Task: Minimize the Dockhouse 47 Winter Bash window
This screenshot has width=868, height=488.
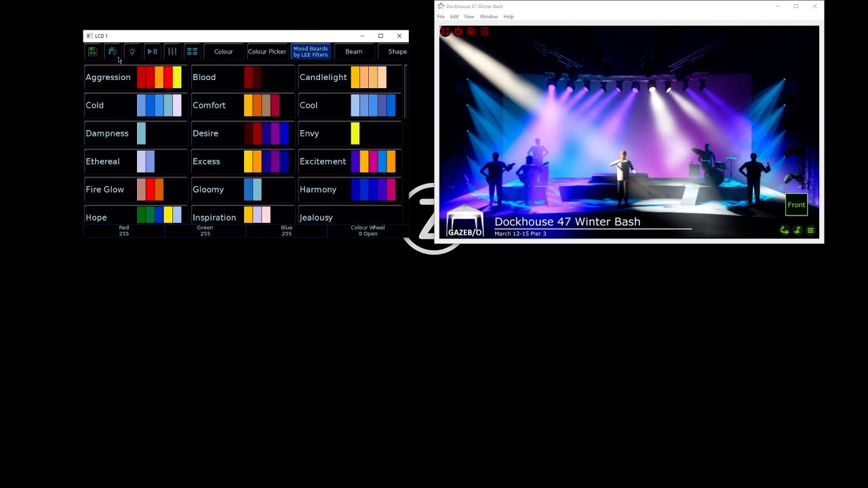Action: (778, 6)
